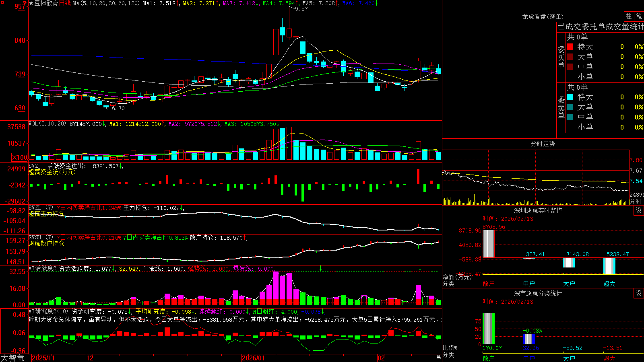644x362 pixels.
Task: Click the SVSH (7) indicator name
Action: tap(41, 238)
